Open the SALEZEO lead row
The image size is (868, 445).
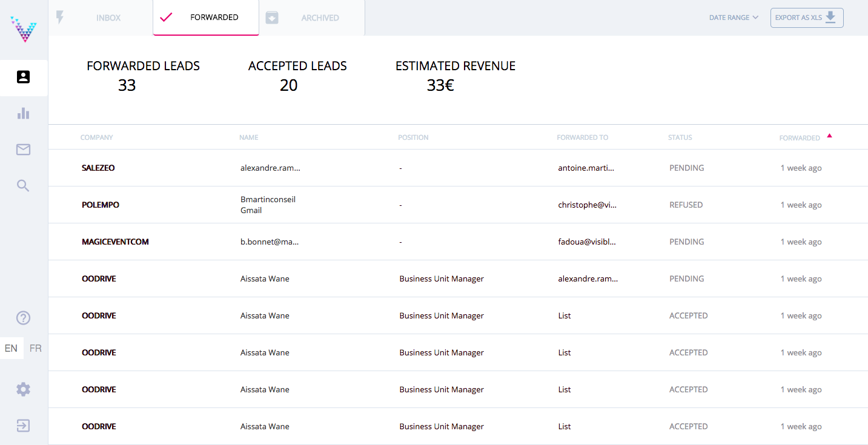tap(98, 168)
